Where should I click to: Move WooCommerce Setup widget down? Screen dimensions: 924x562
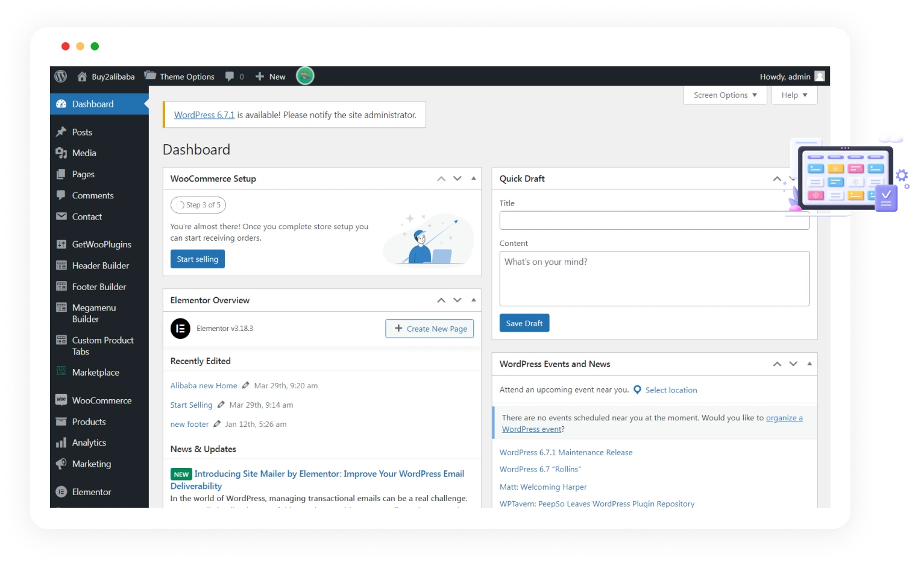(457, 178)
